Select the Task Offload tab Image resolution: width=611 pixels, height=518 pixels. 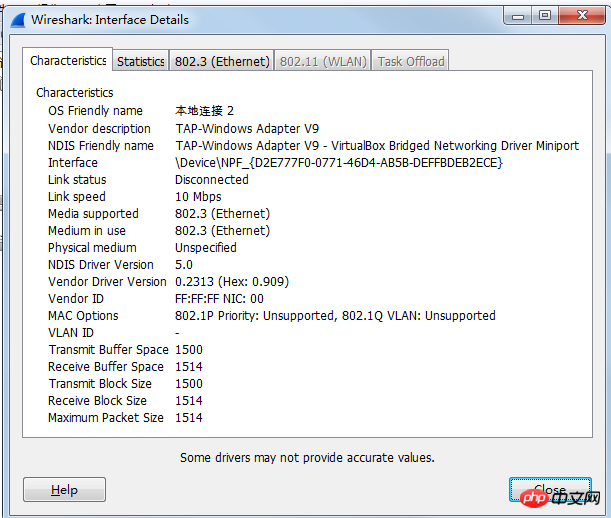[411, 61]
